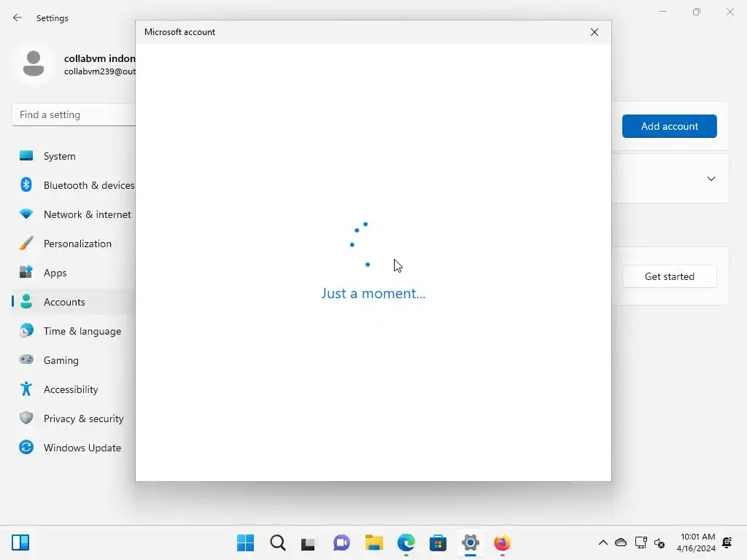
Task: Open Gaming settings
Action: coord(74,360)
